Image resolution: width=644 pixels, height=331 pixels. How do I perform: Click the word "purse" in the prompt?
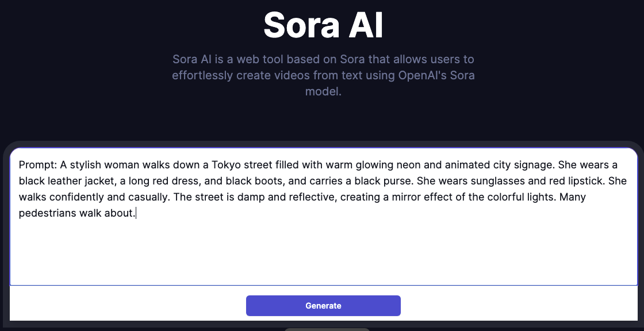click(x=396, y=181)
